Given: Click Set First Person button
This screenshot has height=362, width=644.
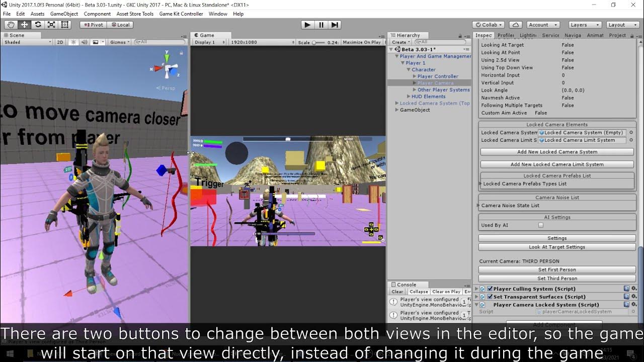Looking at the screenshot, I should tap(557, 269).
